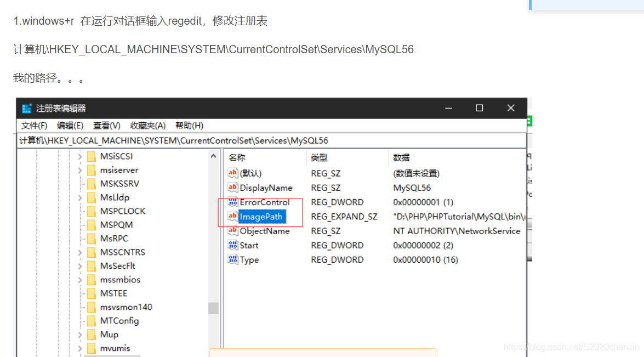Click the mvumis folder icon
The width and height of the screenshot is (644, 357).
(92, 348)
